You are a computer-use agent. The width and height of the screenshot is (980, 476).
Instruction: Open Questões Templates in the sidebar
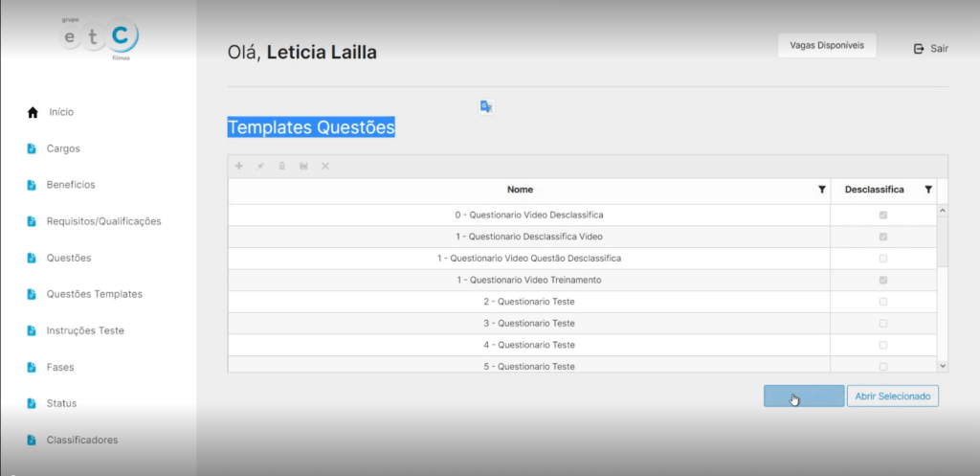pos(94,294)
